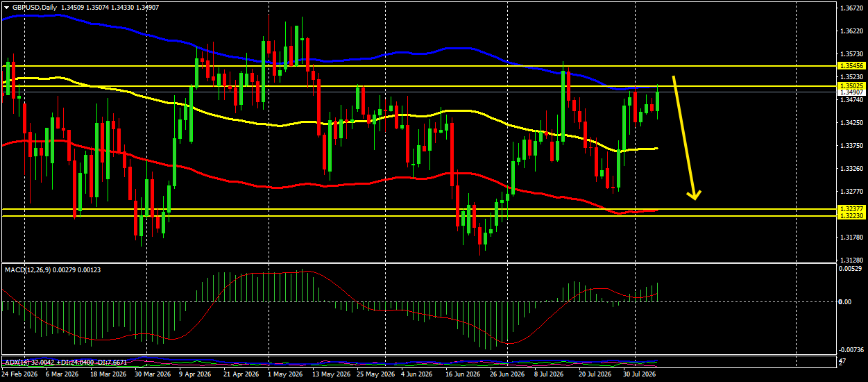Click the 4 Jun 2026 date label

pos(418,374)
